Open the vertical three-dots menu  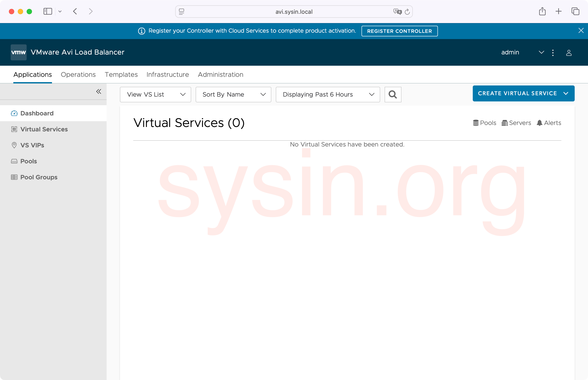click(553, 53)
